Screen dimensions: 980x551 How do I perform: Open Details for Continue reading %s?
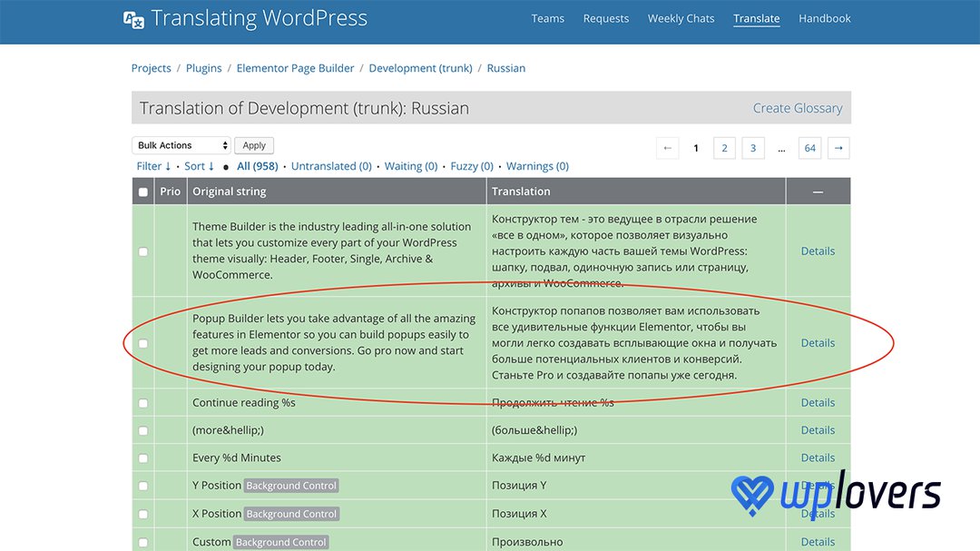(818, 402)
